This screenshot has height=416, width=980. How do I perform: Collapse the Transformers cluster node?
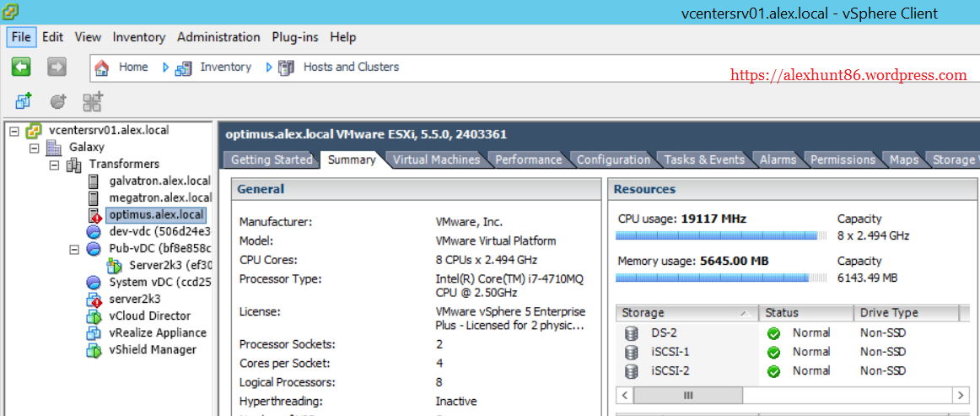click(54, 165)
